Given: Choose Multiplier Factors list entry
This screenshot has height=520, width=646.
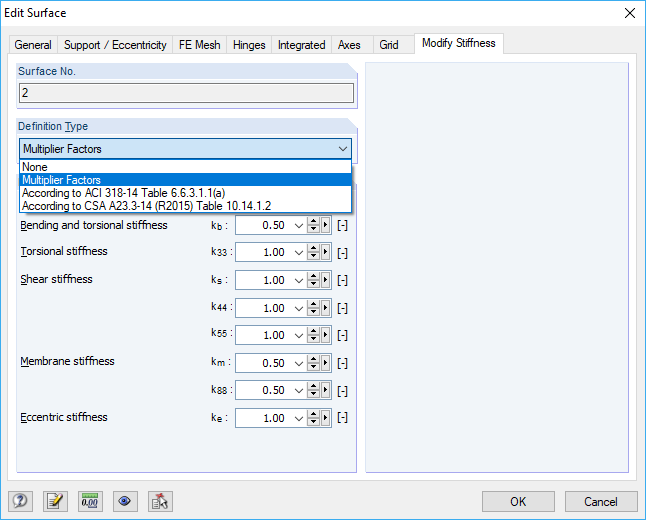Looking at the screenshot, I should point(185,180).
